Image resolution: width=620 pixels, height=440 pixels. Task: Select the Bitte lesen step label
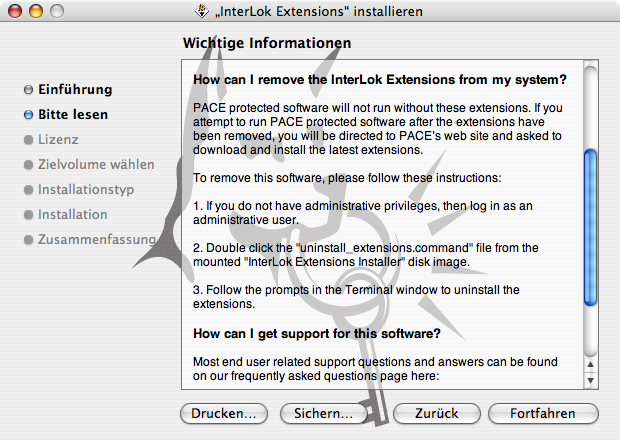tap(73, 115)
